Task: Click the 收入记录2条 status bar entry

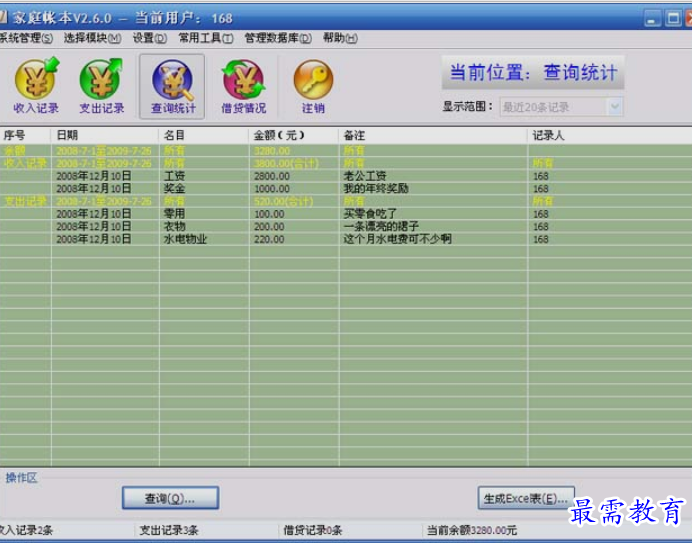Action: tap(26, 530)
